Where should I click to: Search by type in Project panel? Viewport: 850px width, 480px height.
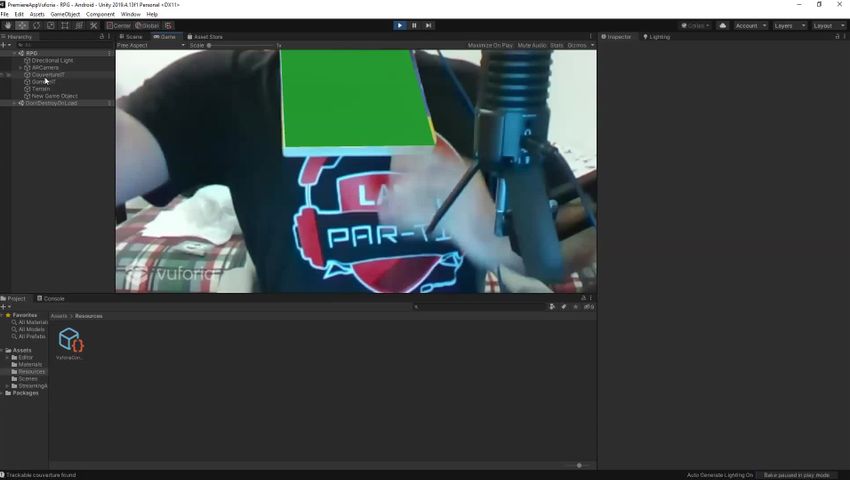(x=552, y=306)
